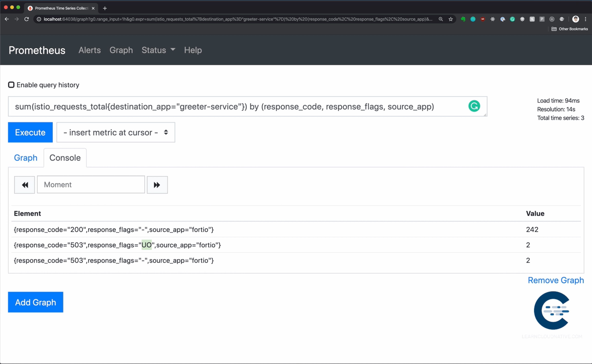Viewport: 592px width, 364px height.
Task: Open the gray 'h' square extension
Action: click(532, 19)
